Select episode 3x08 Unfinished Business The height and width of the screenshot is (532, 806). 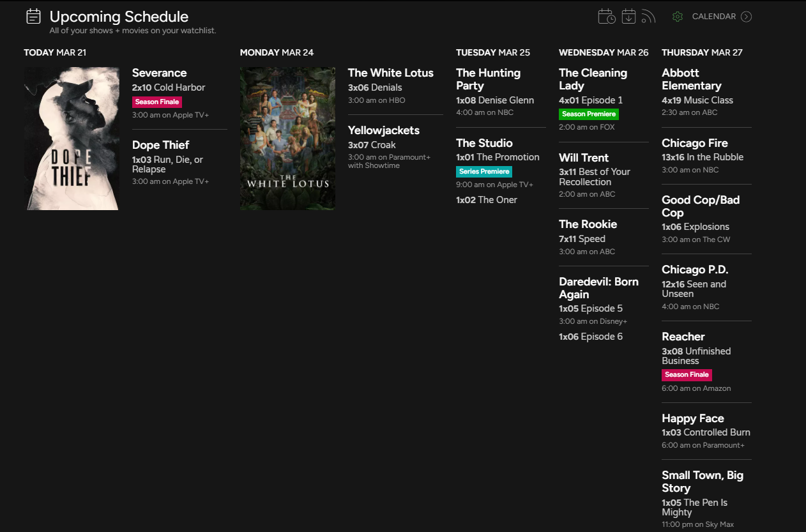pos(696,356)
